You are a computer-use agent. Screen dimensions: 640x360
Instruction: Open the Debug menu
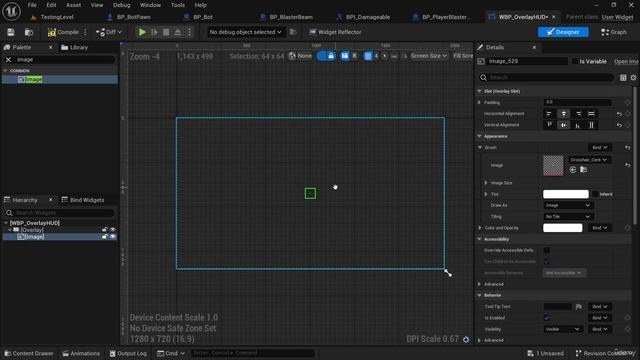coord(122,5)
